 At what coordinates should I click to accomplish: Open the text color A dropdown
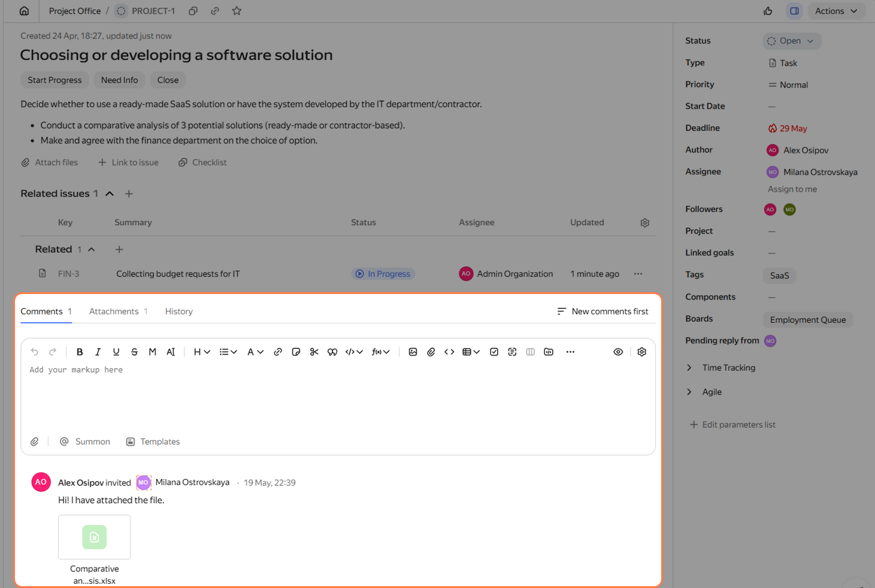point(255,352)
